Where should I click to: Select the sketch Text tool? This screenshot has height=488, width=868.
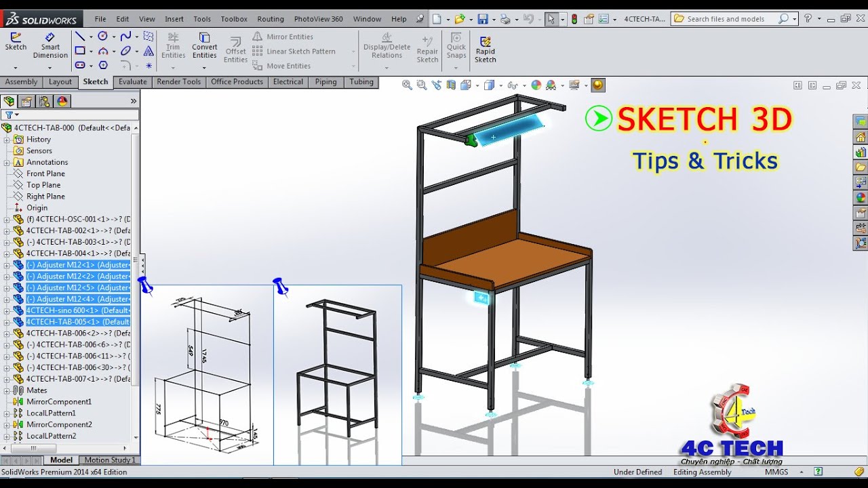coord(149,51)
